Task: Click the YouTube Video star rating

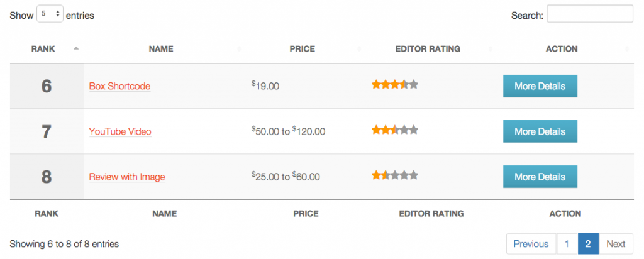Action: tap(395, 130)
